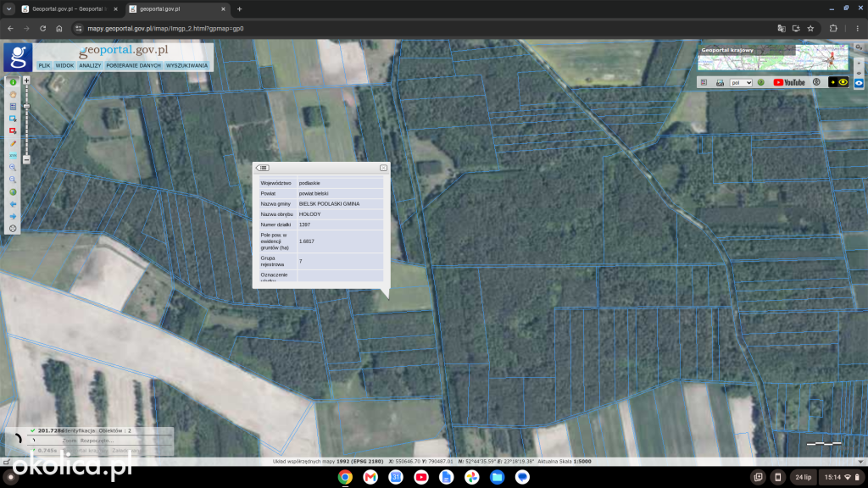868x488 pixels.
Task: Click the print map icon
Action: [720, 83]
